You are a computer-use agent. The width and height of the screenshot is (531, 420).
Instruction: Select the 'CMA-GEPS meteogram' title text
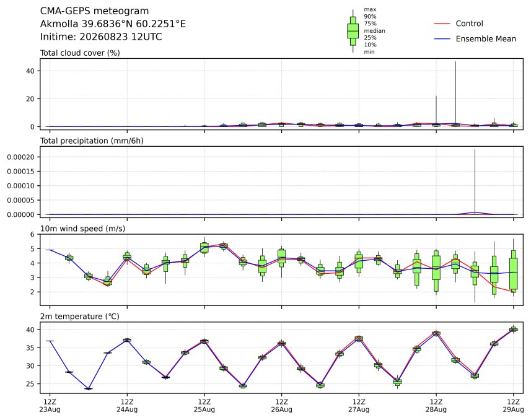pos(94,11)
